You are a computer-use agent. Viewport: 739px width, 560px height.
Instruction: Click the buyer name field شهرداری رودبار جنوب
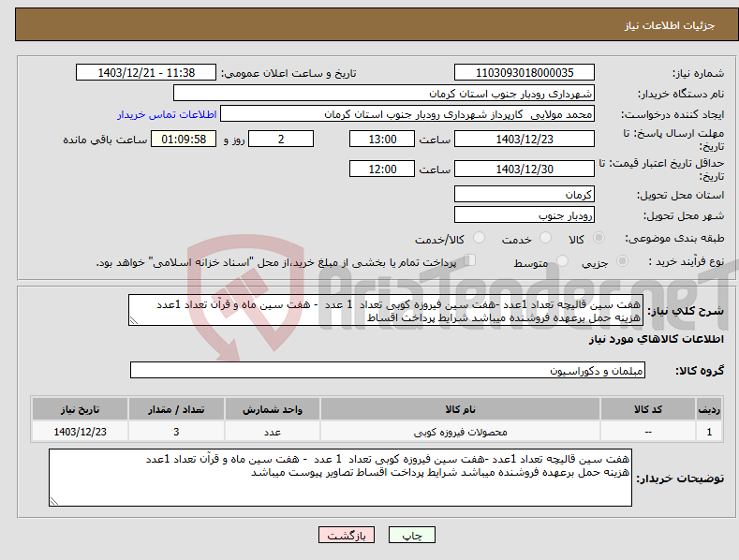click(384, 93)
